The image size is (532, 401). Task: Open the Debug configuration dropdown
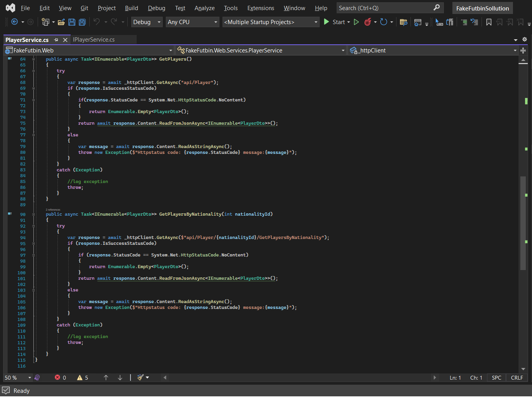pyautogui.click(x=146, y=22)
